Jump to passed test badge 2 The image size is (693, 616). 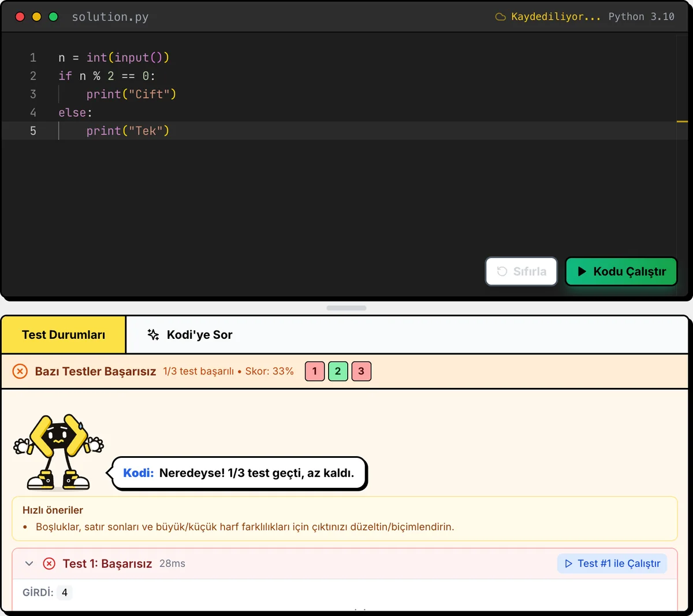coord(338,371)
